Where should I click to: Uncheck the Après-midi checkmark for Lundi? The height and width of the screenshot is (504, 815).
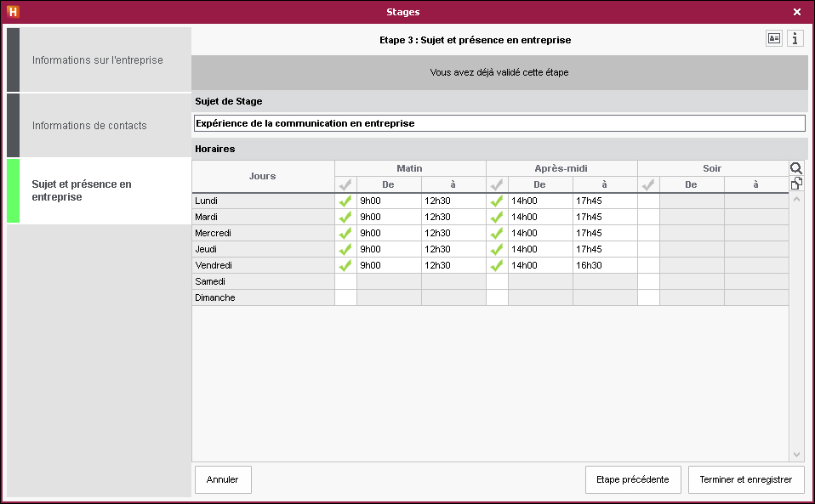tap(497, 201)
